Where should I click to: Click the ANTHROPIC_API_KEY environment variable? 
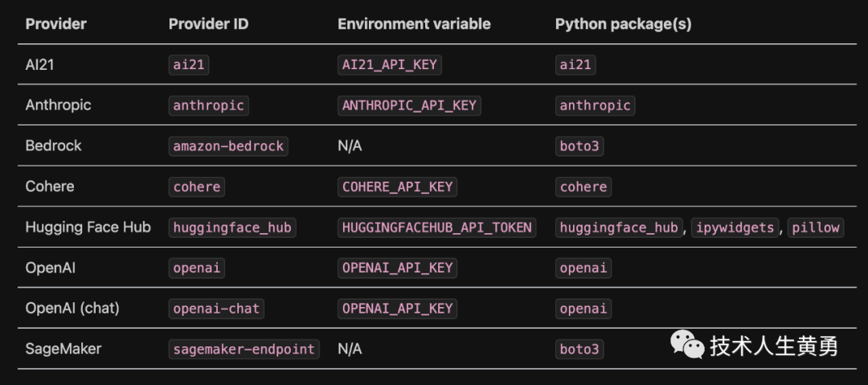409,105
